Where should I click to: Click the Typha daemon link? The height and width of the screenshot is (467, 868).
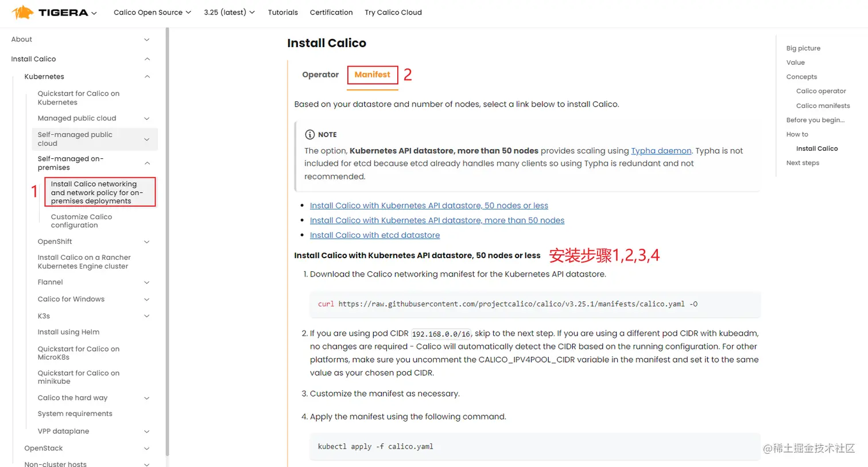pos(661,150)
